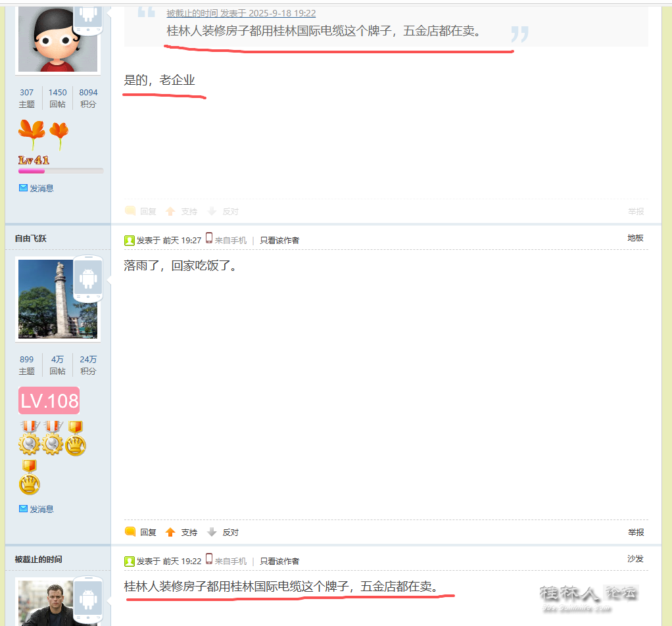Click the orange 支持 arrow icon in 自由飞跃's post
Screen dimensions: 672x626
click(170, 532)
